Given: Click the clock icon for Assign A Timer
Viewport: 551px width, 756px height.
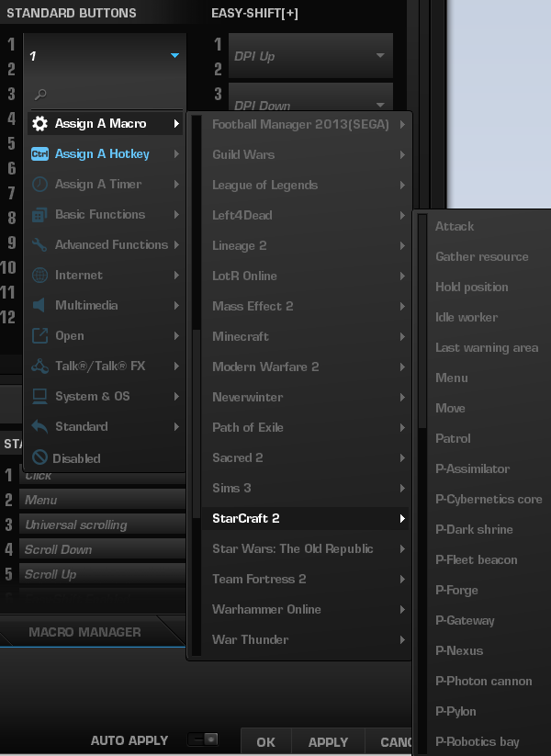Looking at the screenshot, I should [39, 185].
